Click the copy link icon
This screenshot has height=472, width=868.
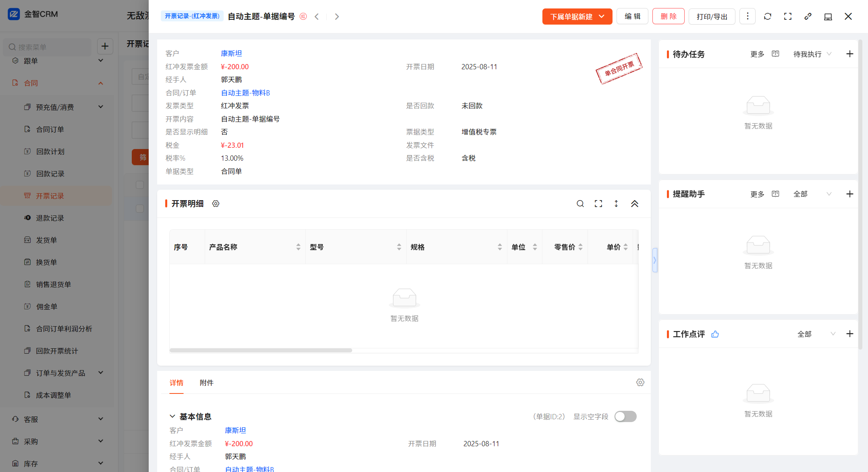pos(808,17)
